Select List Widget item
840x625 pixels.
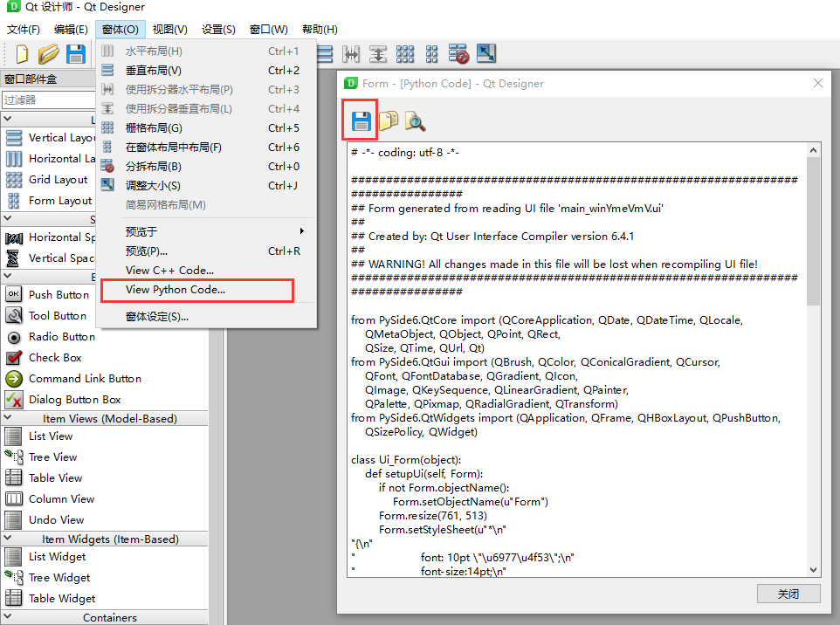pos(45,556)
